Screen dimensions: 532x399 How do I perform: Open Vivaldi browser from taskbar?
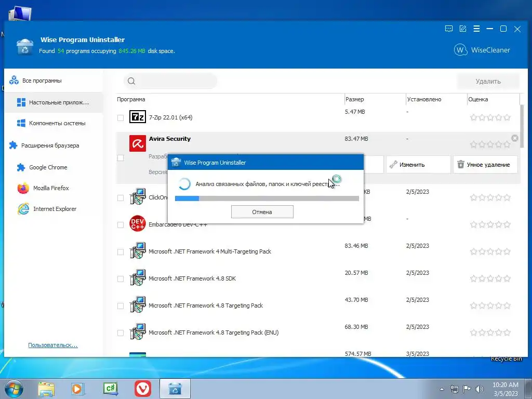point(143,389)
